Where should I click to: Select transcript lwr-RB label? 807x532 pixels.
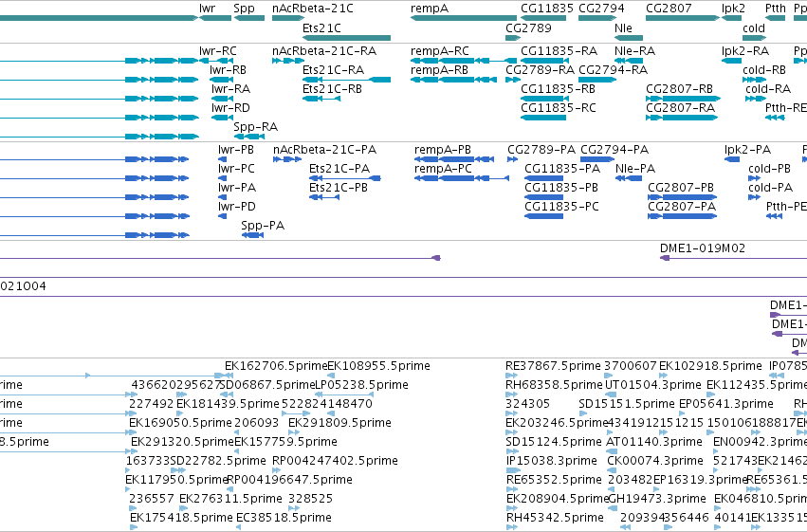point(228,69)
